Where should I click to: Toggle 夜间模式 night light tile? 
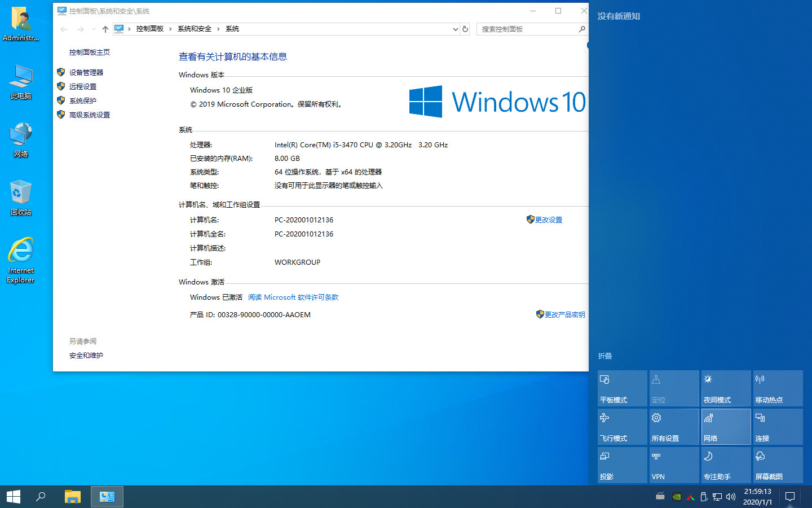point(726,388)
